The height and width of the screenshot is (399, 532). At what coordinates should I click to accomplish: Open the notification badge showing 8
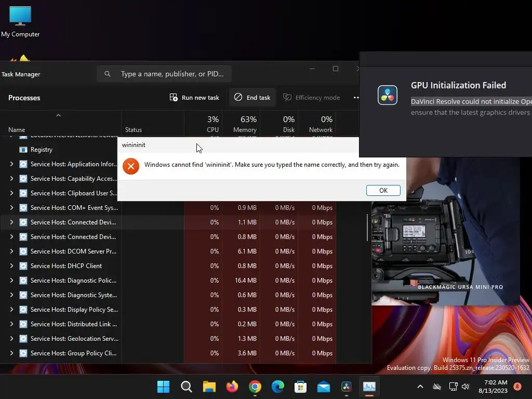(517, 387)
